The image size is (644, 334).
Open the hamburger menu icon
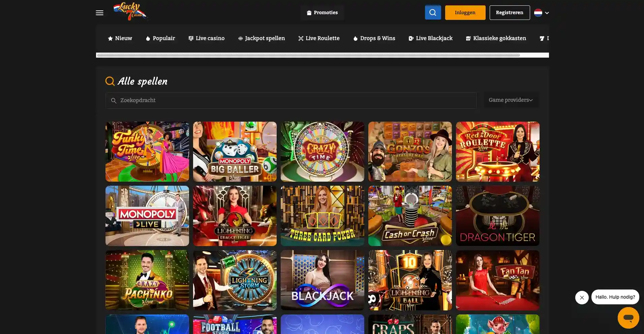tap(99, 13)
